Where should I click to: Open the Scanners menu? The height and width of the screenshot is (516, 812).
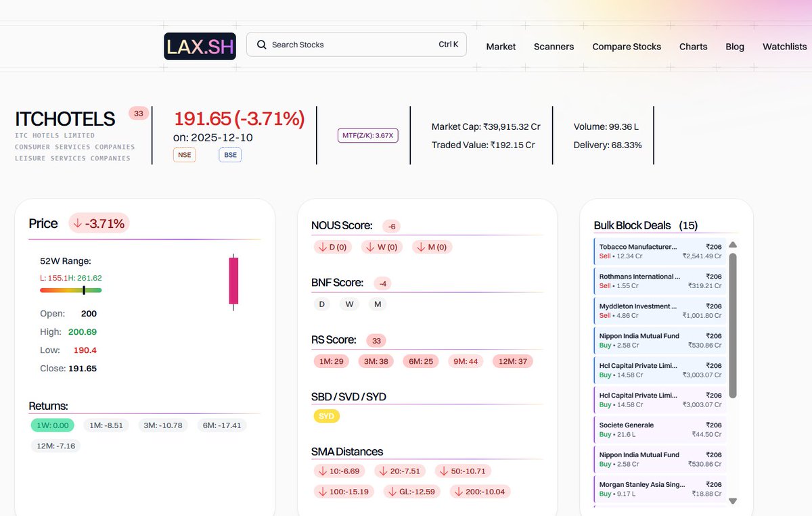click(x=554, y=47)
